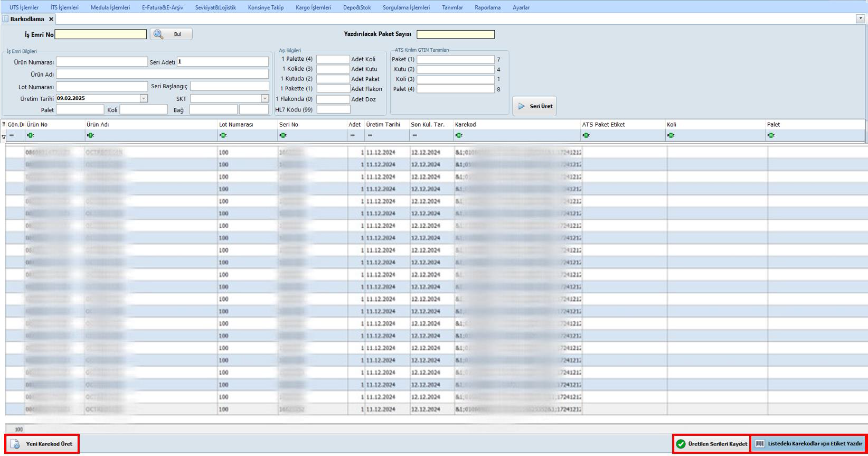Screen dimensions: 868x456
Task: Open the tab list dropdown at top right
Action: pyautogui.click(x=860, y=18)
